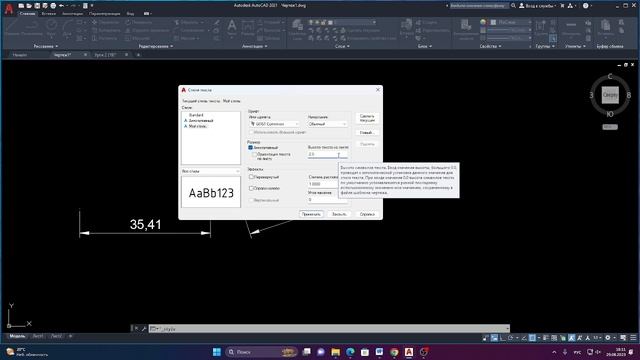Choose the large Text tool icon

[x=232, y=27]
